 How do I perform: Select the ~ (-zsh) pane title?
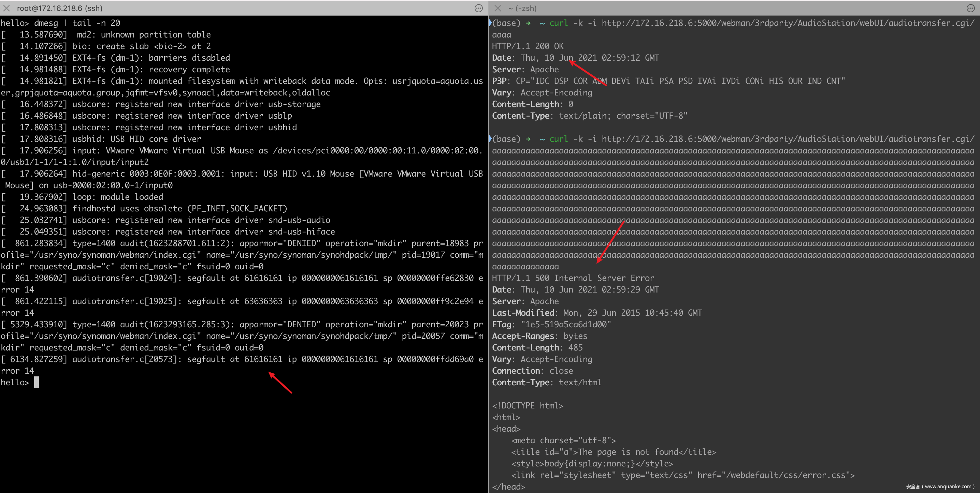point(522,8)
